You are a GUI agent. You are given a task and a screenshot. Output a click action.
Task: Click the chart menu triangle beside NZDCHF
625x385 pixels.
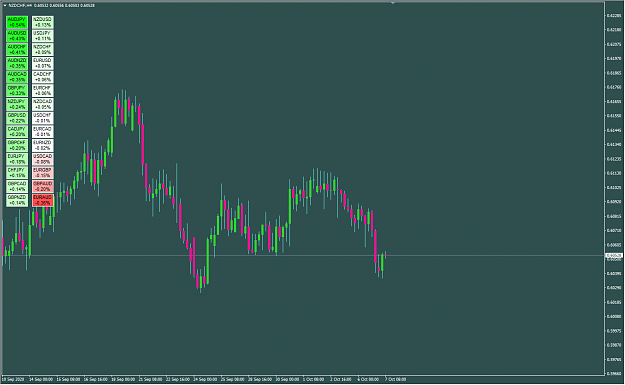[5, 6]
